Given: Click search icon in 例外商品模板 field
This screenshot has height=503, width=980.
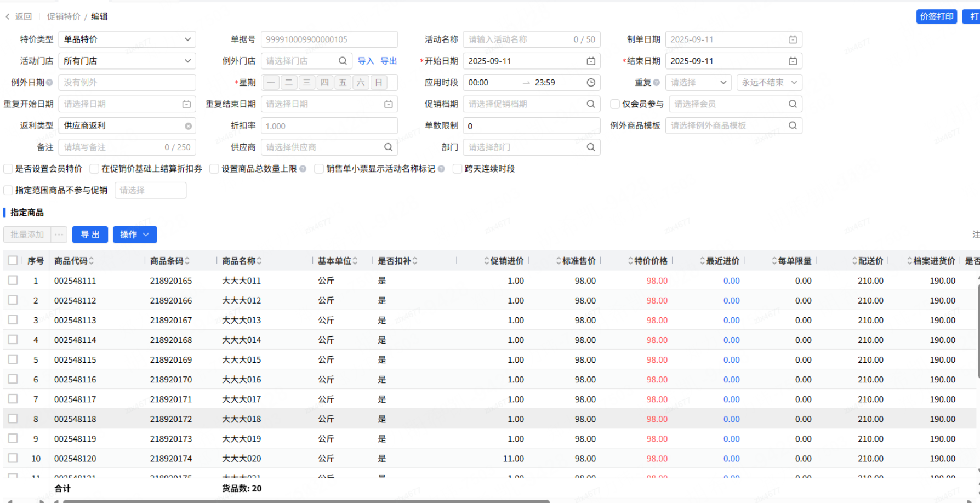Looking at the screenshot, I should [793, 125].
